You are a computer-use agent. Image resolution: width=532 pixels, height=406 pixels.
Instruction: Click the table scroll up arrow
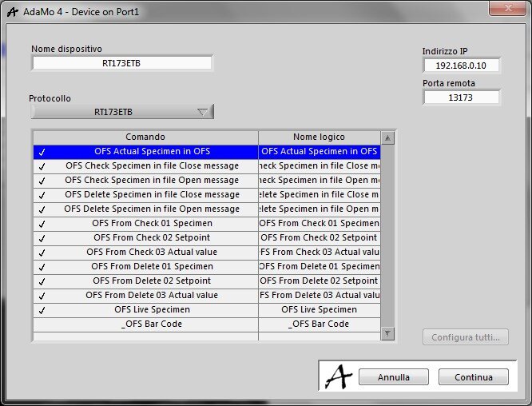pyautogui.click(x=387, y=138)
